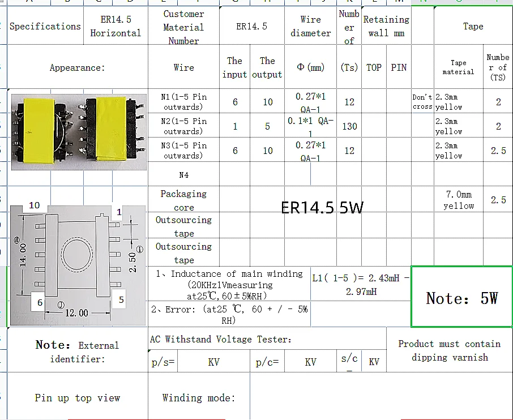Select the "Wire diameter" header cell
Image resolution: width=513 pixels, height=420 pixels.
pos(310,25)
